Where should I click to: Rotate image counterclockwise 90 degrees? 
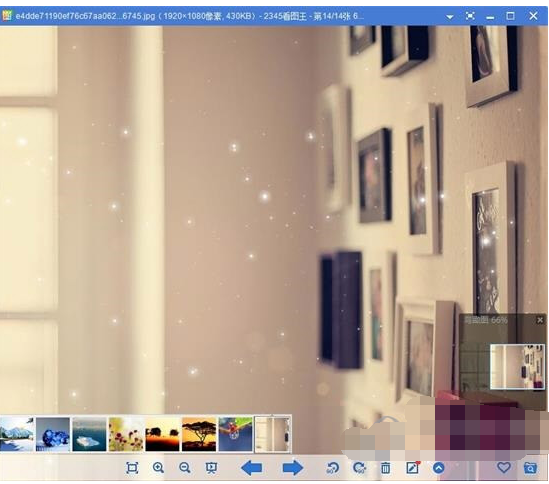[333, 468]
